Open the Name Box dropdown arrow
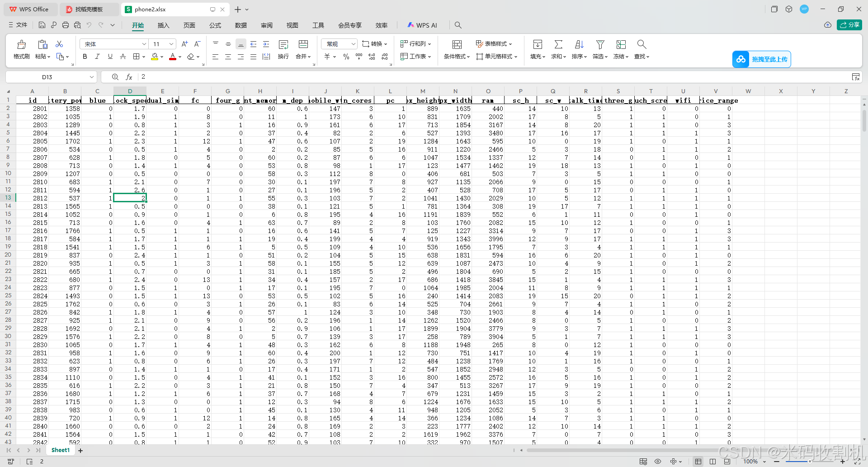 pos(92,77)
